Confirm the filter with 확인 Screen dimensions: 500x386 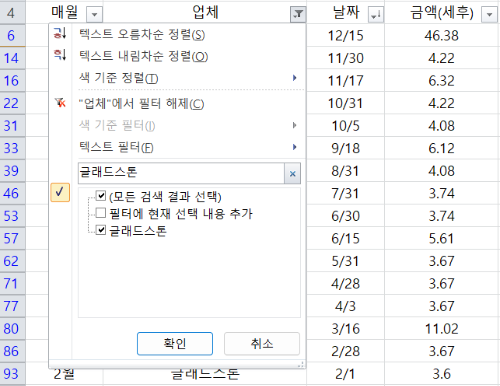click(175, 344)
